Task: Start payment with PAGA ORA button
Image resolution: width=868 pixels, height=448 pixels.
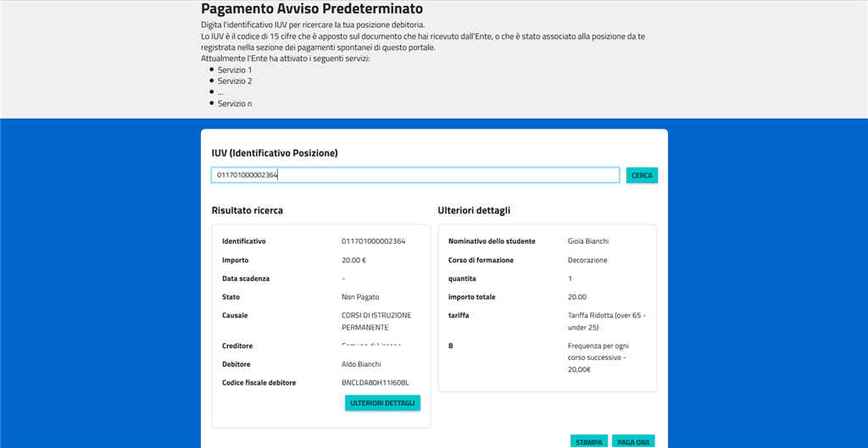Action: [633, 442]
